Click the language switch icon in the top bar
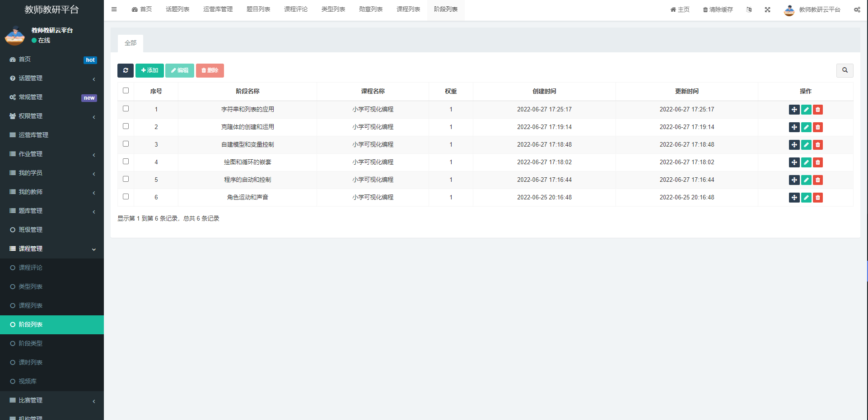The image size is (868, 420). point(749,9)
